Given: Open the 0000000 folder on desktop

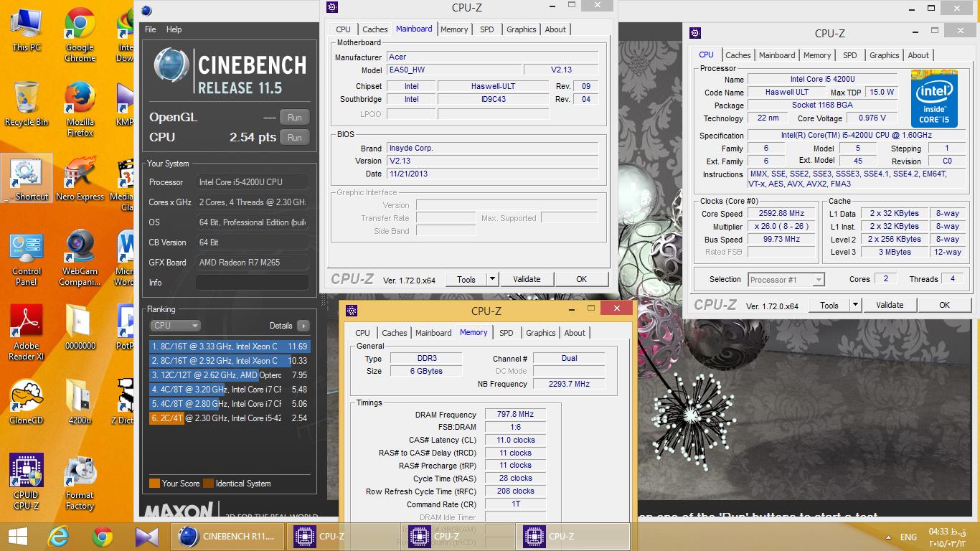Looking at the screenshot, I should pos(80,328).
